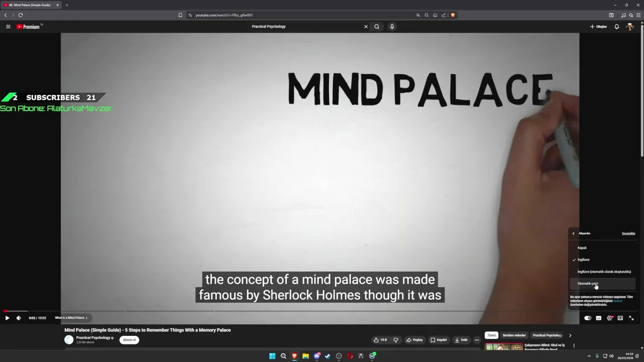This screenshot has height=362, width=644.
Task: Open Steam from taskbar
Action: click(x=328, y=356)
